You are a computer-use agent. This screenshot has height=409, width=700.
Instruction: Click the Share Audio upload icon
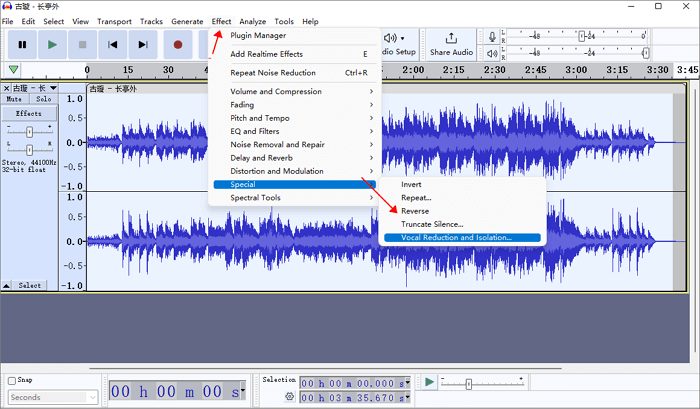(451, 38)
